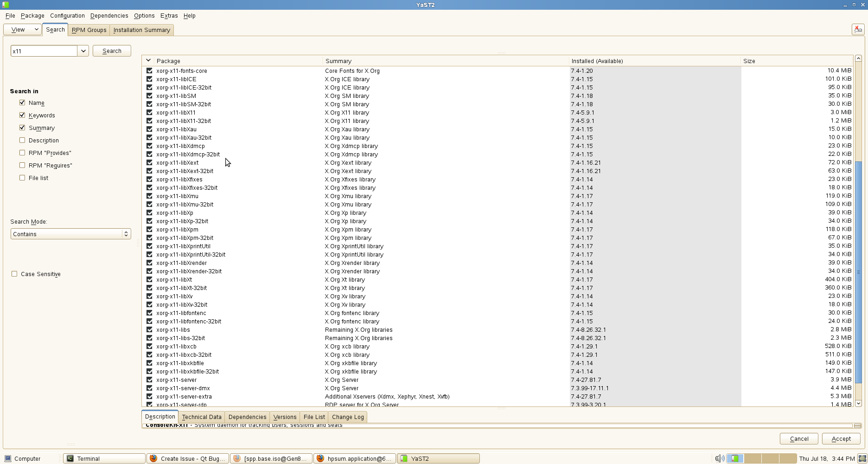Open the File menu
Viewport: 868px width, 464px height.
tap(10, 15)
